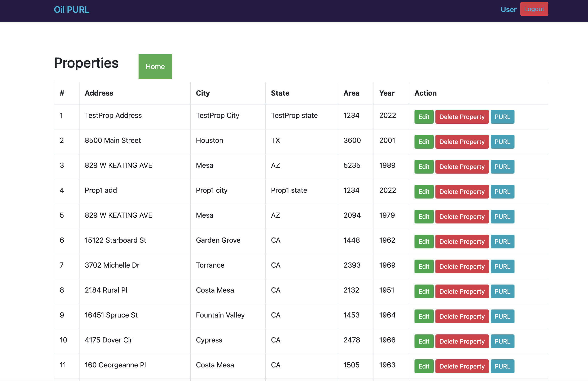588x381 pixels.
Task: Open PURL for 4175 Dover Cir
Action: point(502,342)
